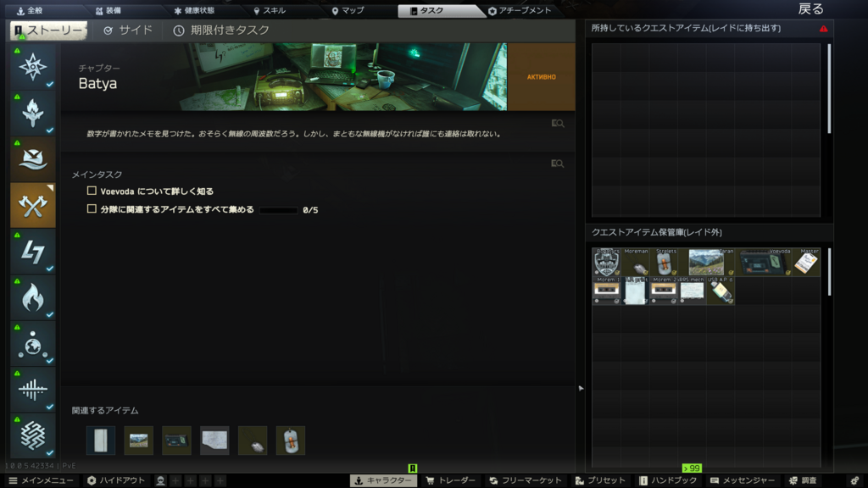Image resolution: width=868 pixels, height=488 pixels.
Task: Click the 0/5 item collection progress bar
Action: click(278, 210)
